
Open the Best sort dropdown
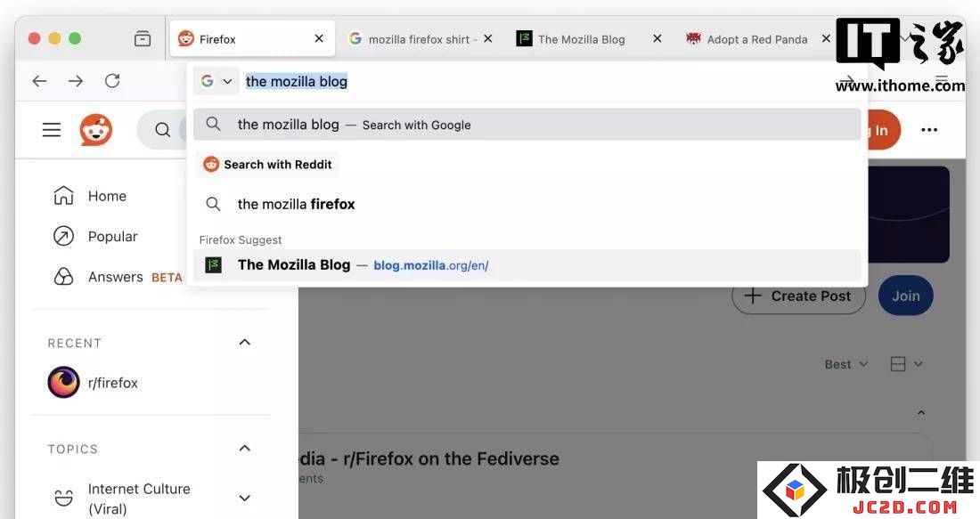[846, 364]
